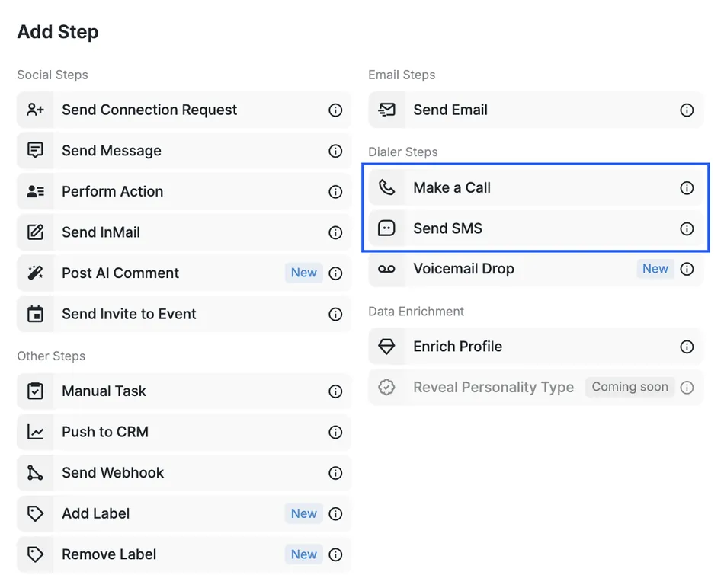The image size is (724, 588).
Task: Add a Send Connection Request step
Action: tap(184, 110)
